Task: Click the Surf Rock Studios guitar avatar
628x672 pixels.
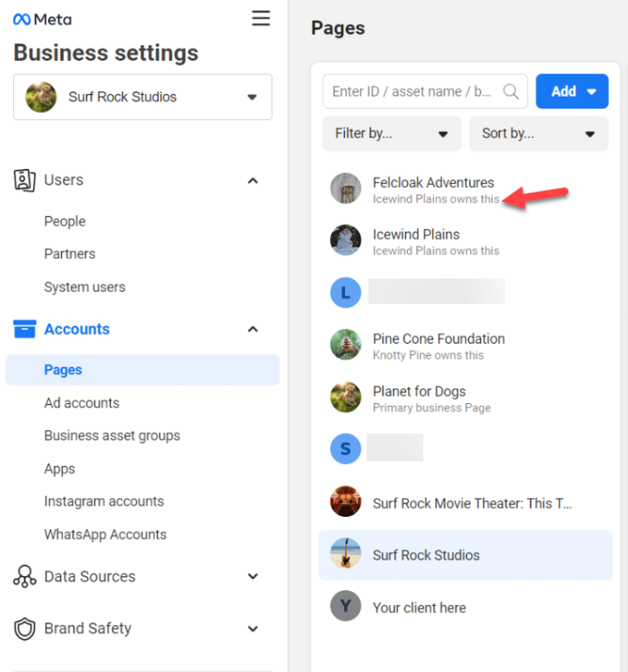Action: [345, 554]
